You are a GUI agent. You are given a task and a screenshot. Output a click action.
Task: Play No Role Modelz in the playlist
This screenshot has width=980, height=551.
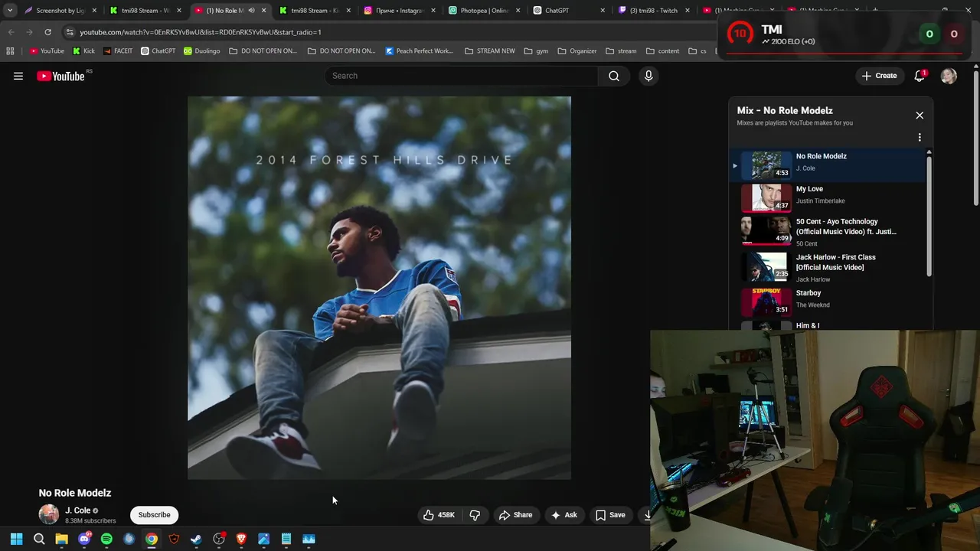[x=828, y=165]
